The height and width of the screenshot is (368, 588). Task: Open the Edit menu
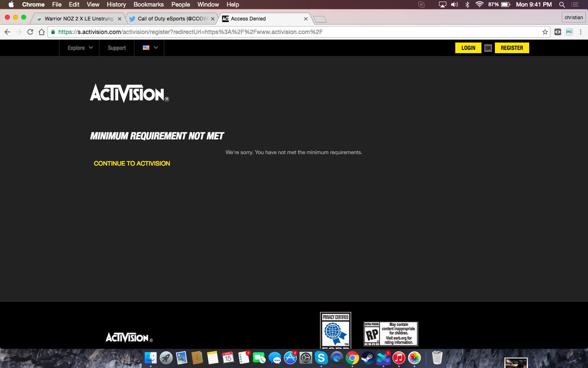(74, 4)
